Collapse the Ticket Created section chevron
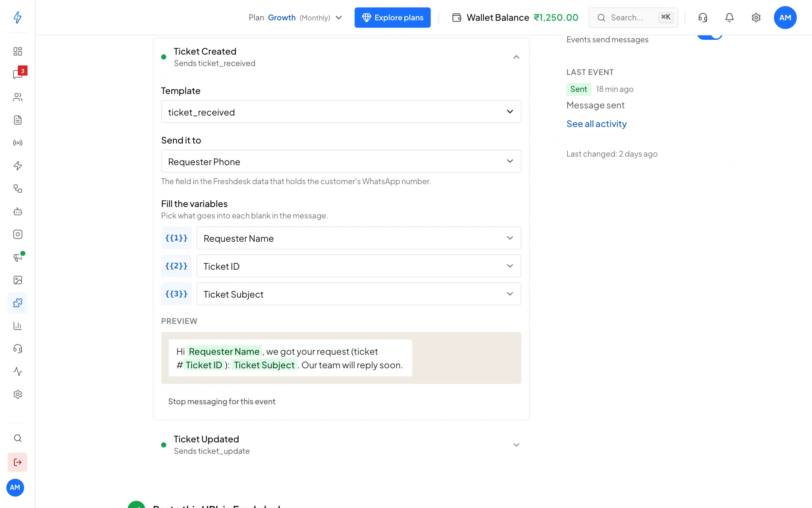The image size is (812, 508). 516,57
